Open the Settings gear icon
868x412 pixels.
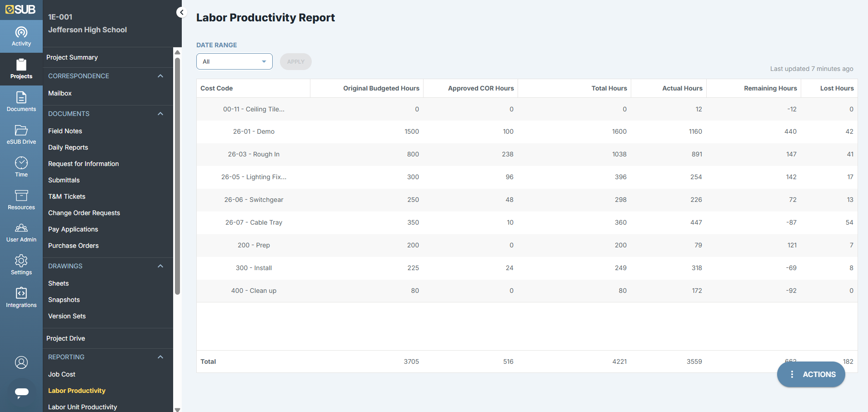coord(21,265)
